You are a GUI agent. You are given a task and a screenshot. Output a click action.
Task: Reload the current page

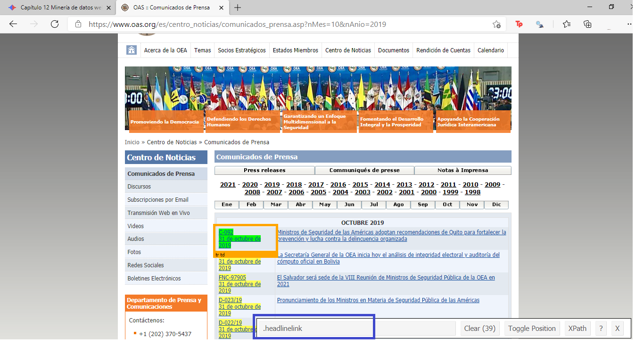[x=55, y=24]
